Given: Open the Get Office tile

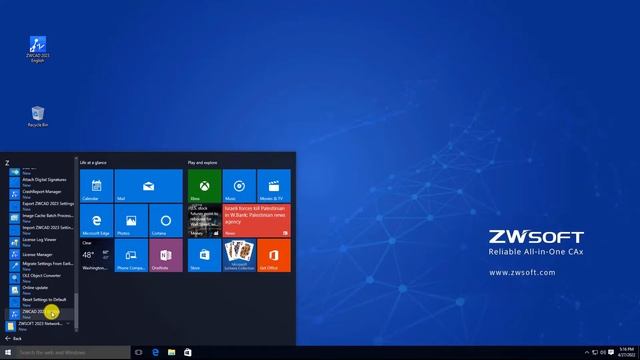Looking at the screenshot, I should [274, 255].
